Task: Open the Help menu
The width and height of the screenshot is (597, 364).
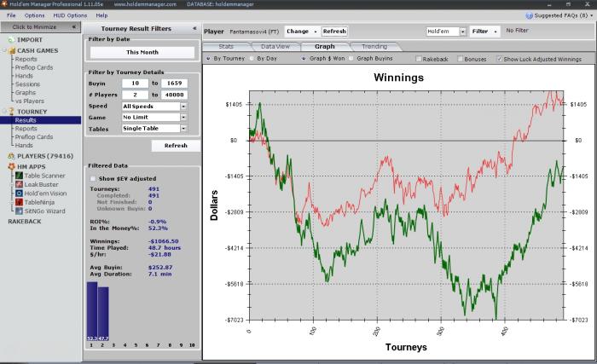Action: tap(101, 15)
